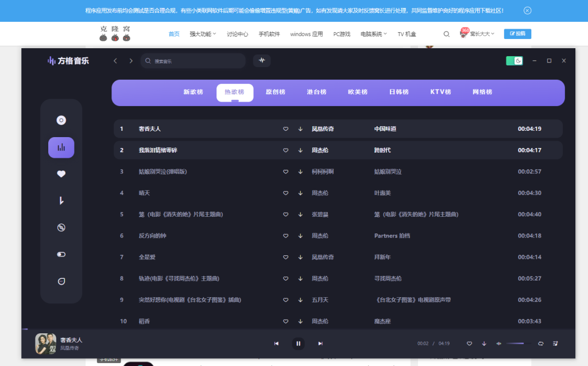Favorite song in row 2

[286, 150]
